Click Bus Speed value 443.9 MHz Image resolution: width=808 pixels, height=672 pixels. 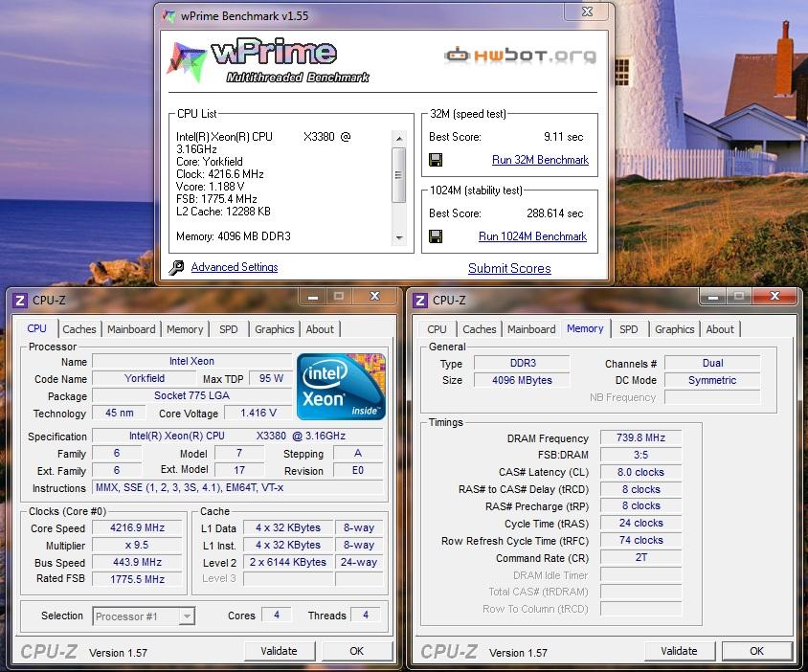coord(137,562)
